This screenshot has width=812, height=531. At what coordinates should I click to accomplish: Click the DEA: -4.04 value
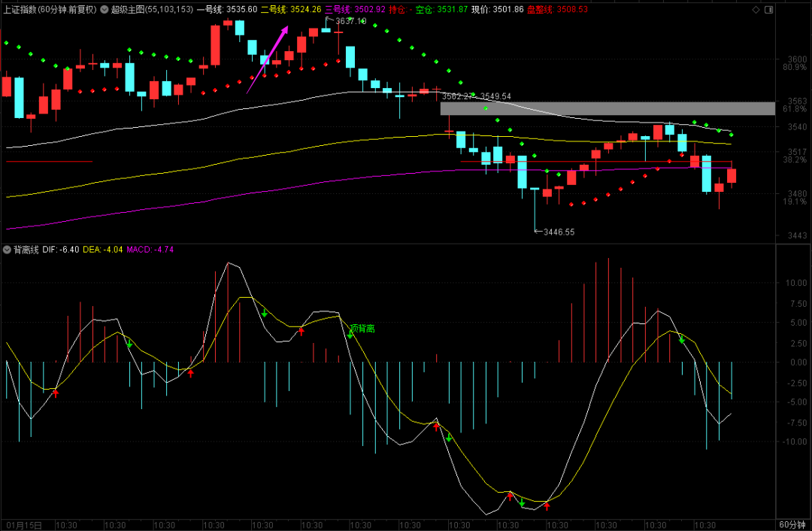pyautogui.click(x=103, y=250)
